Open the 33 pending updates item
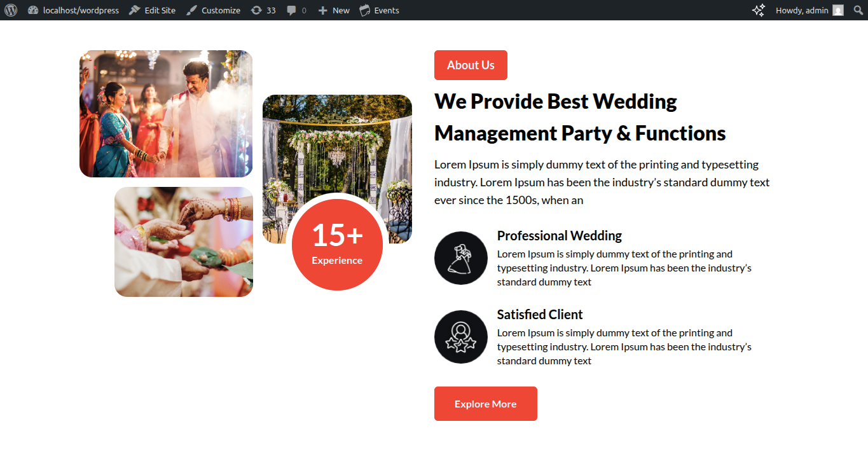This screenshot has height=459, width=868. click(x=263, y=10)
